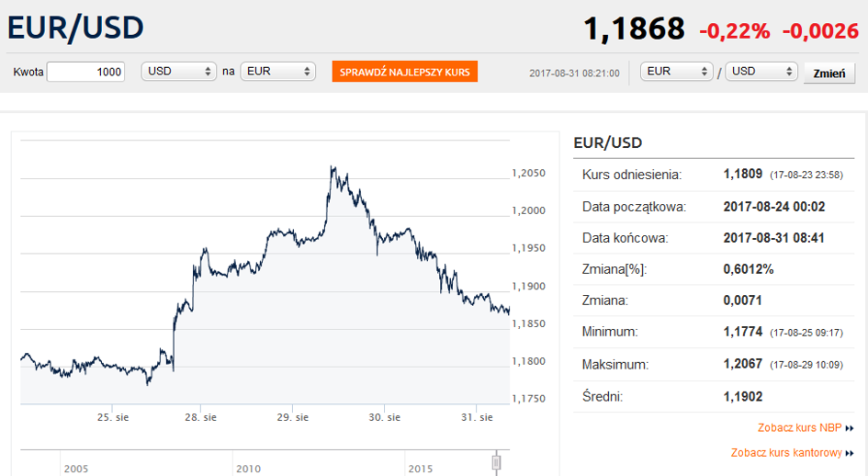Grab the range navigator handle under the chart
The height and width of the screenshot is (476, 868).
[x=497, y=461]
